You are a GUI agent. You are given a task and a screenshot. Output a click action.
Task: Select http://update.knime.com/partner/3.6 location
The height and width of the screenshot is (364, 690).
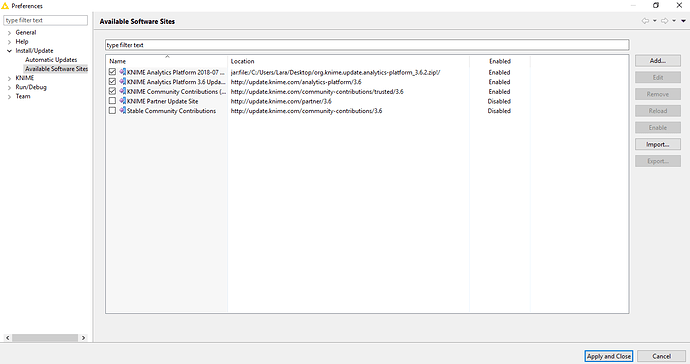tap(281, 101)
